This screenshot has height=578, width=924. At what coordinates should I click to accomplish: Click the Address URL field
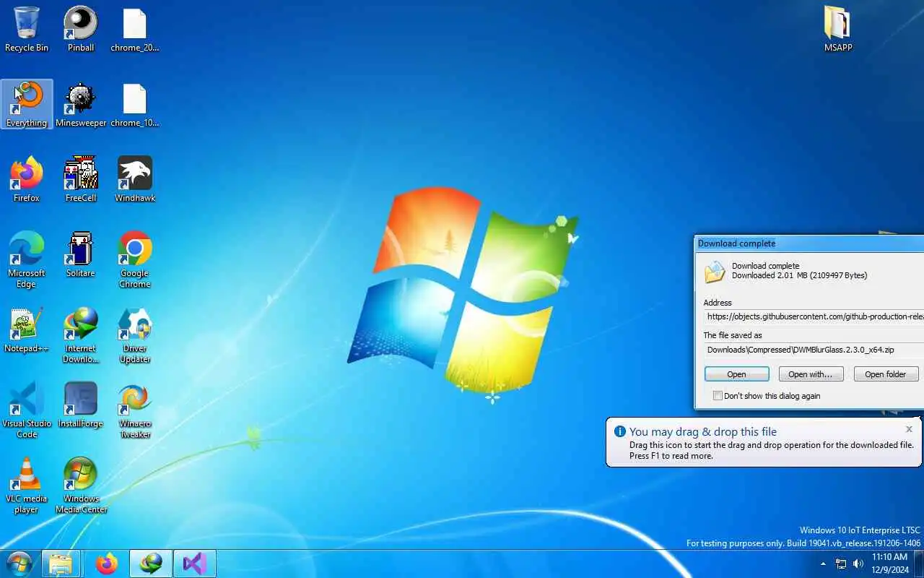click(x=814, y=316)
